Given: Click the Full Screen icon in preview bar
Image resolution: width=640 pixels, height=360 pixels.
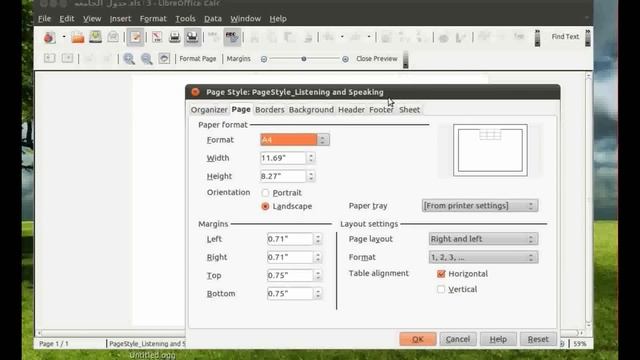Looking at the screenshot, I should (164, 59).
